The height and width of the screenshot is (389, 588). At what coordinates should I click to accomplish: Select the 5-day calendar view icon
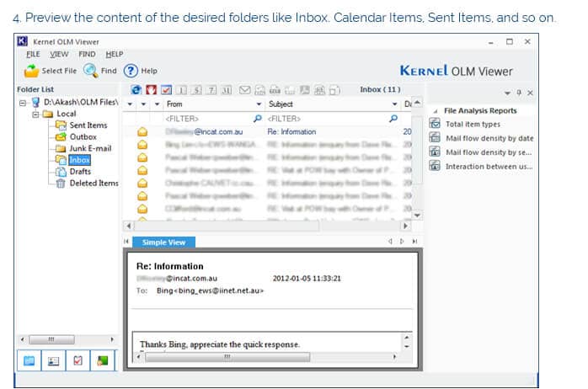[x=196, y=90]
